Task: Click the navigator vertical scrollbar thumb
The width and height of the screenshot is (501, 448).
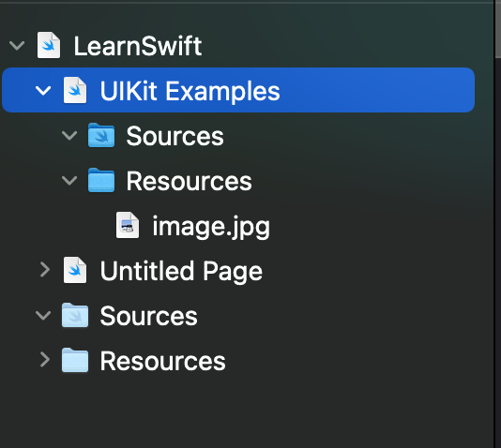Action: coord(498,29)
